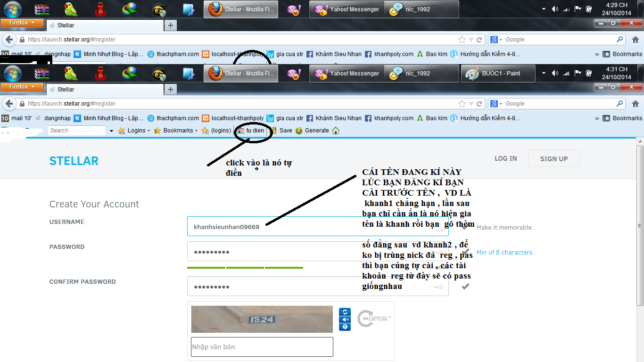This screenshot has height=362, width=644.
Task: Click the dropdown arrow beside the toolbar Search box
Action: pyautogui.click(x=111, y=131)
